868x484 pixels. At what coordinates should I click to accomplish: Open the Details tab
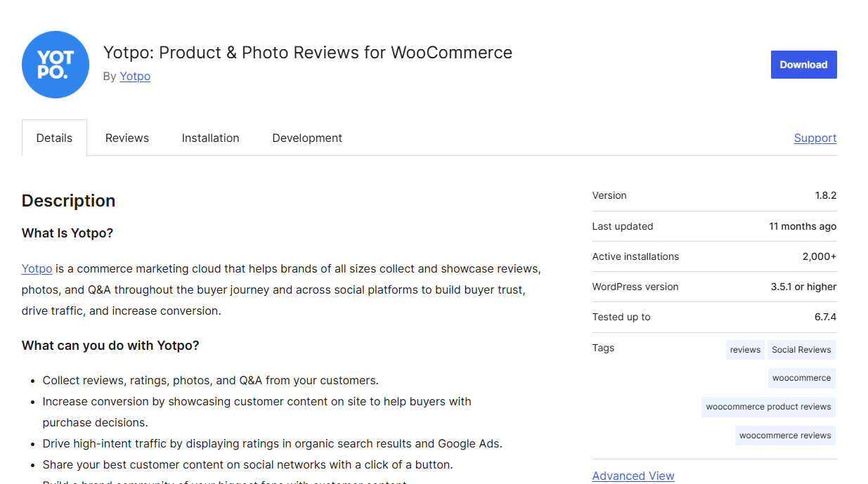(x=54, y=138)
